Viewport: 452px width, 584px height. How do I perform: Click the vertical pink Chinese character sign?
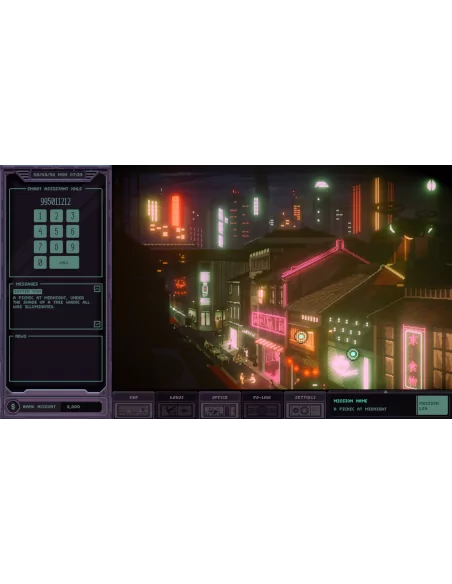(413, 358)
